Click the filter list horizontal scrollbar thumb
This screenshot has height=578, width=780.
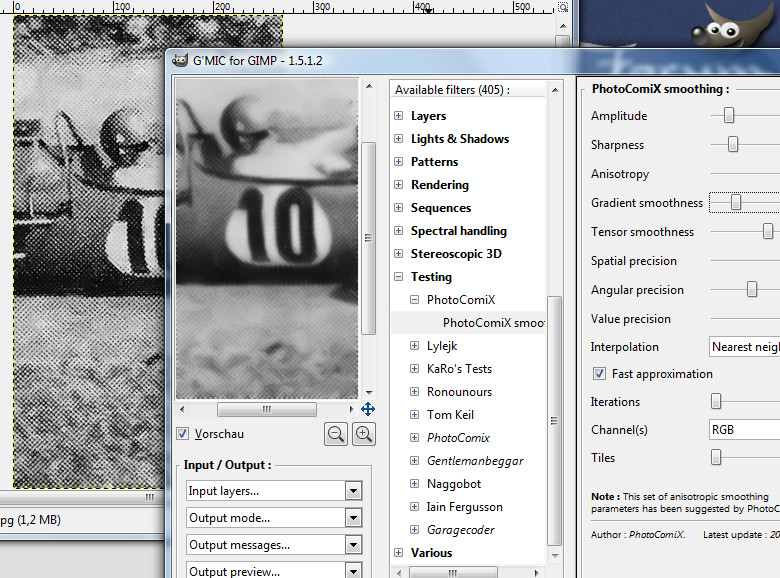453,573
